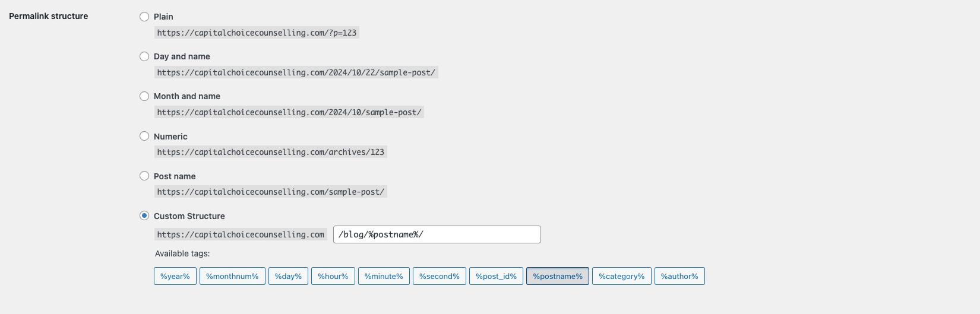Insert the %category% tag
980x314 pixels.
(622, 277)
